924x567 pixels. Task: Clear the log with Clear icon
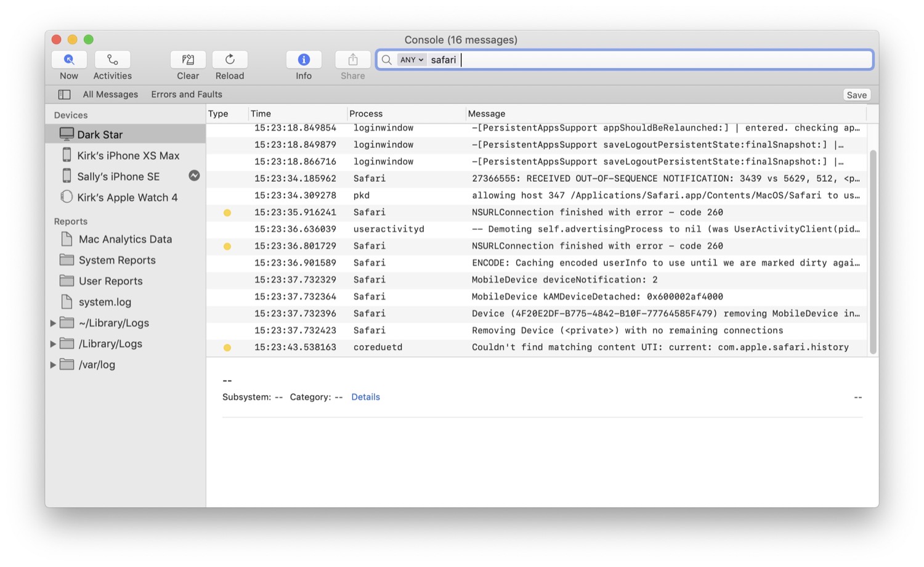click(x=188, y=60)
